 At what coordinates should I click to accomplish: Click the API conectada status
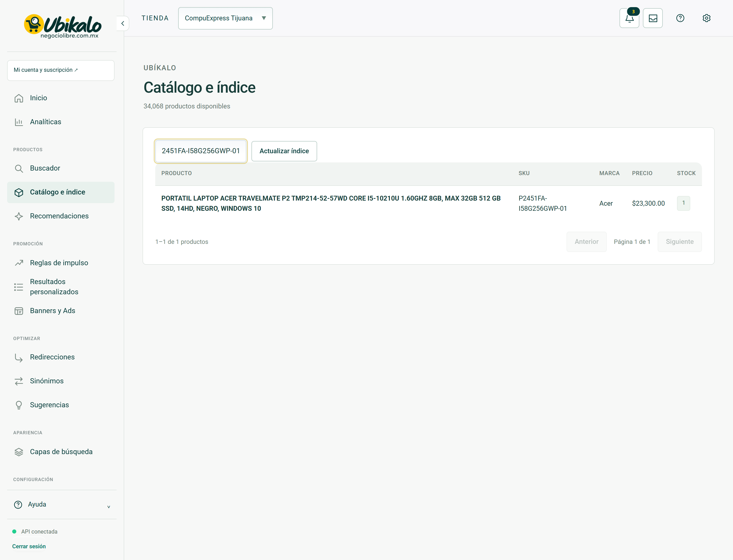(x=35, y=532)
